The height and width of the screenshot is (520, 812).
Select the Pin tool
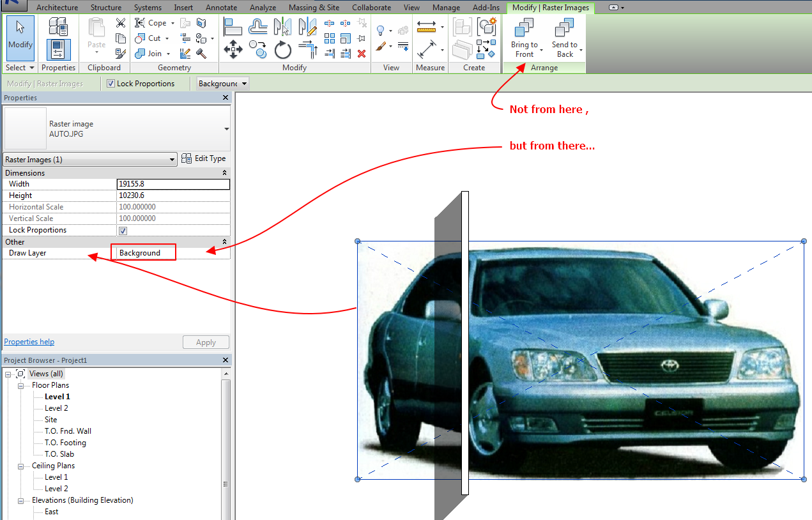pyautogui.click(x=361, y=38)
